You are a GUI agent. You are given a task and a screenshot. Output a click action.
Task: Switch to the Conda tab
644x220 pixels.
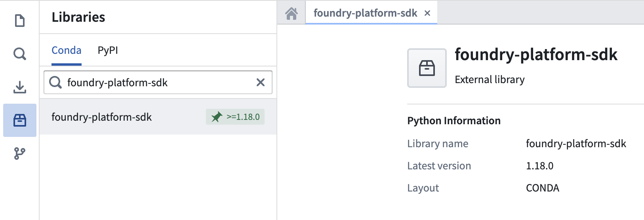click(66, 50)
